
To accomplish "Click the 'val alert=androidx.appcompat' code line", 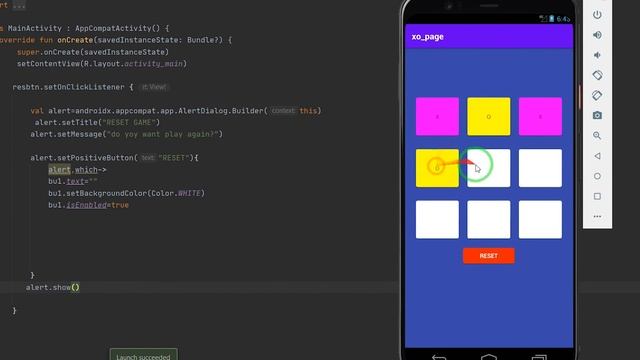I will [x=176, y=111].
